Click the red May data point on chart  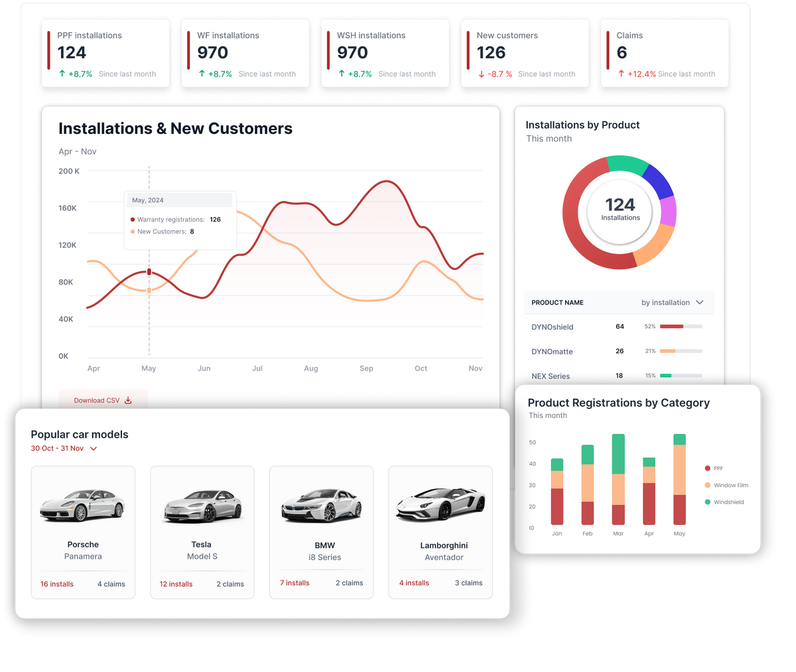coord(149,272)
